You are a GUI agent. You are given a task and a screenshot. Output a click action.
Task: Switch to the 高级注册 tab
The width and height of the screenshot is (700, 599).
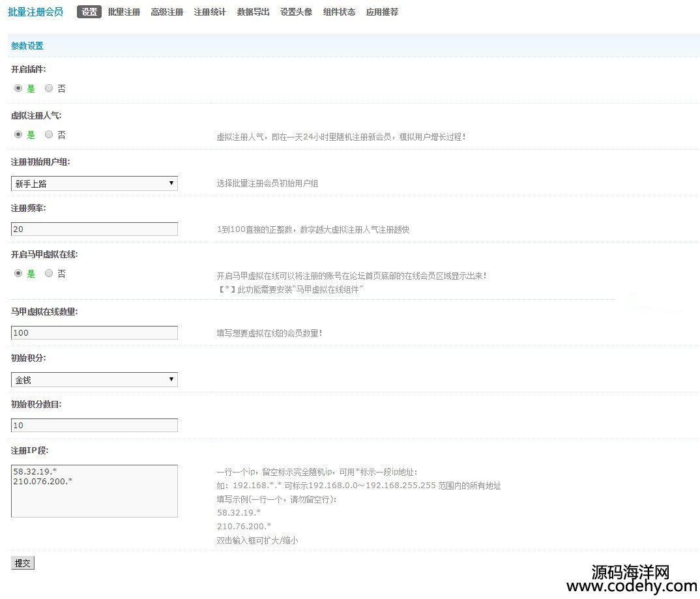point(167,12)
